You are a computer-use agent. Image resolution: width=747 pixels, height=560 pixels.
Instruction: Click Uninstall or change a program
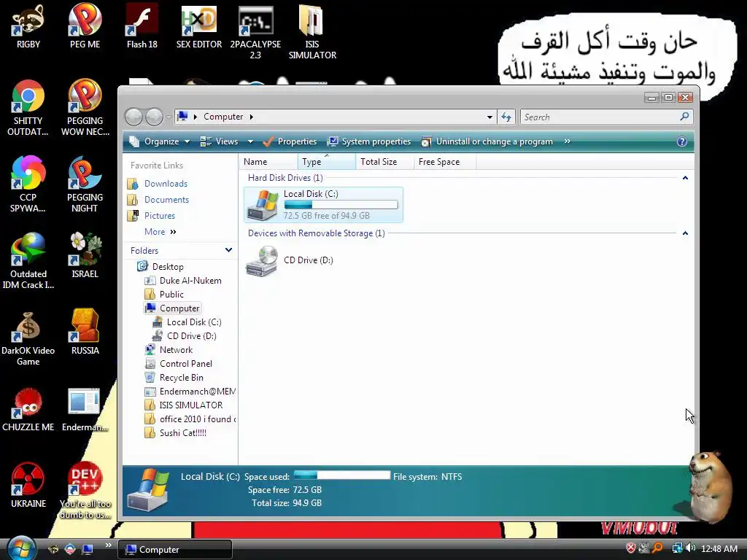(487, 141)
